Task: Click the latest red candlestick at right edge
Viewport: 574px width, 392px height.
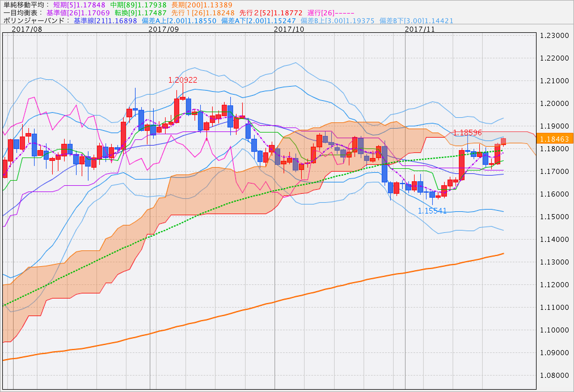Action: coord(503,142)
